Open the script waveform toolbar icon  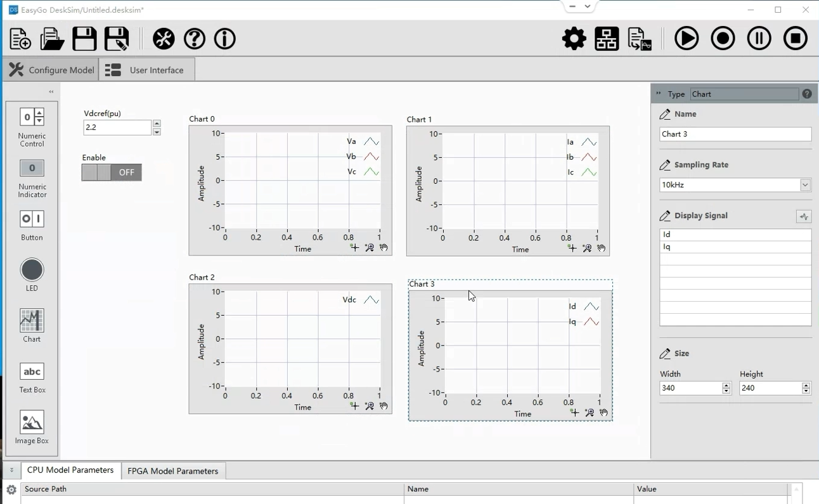tap(640, 39)
